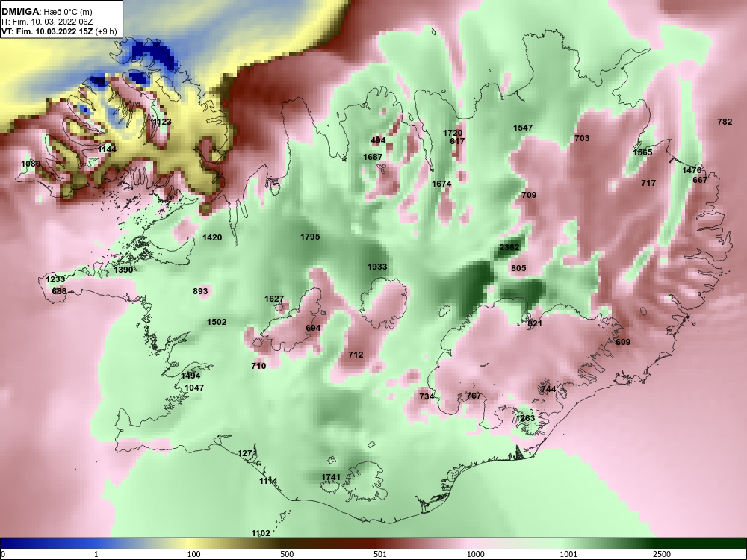Viewport: 747px width, 560px height.
Task: Click the value 710
Action: pyautogui.click(x=258, y=366)
